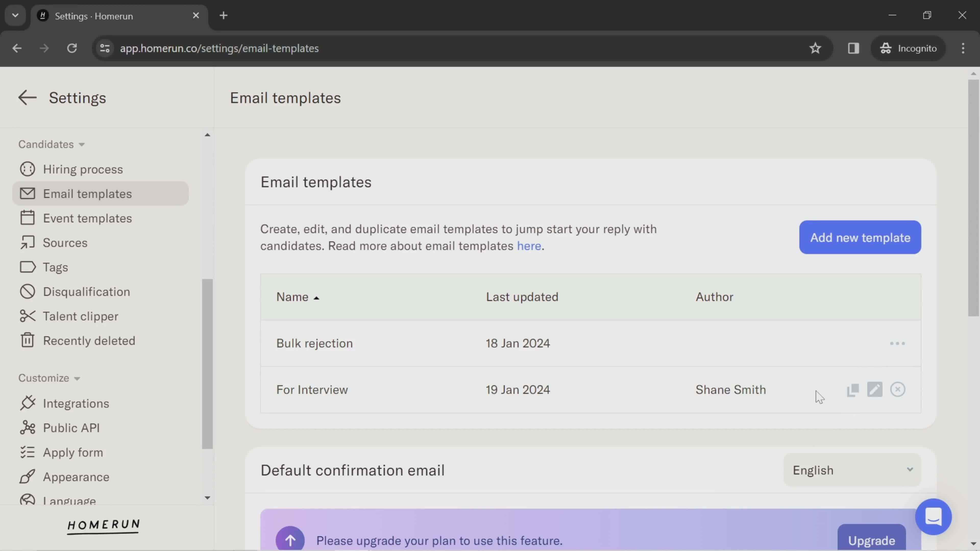Screen dimensions: 980x551
Task: Open Chrome three-dot menu
Action: pos(963,48)
